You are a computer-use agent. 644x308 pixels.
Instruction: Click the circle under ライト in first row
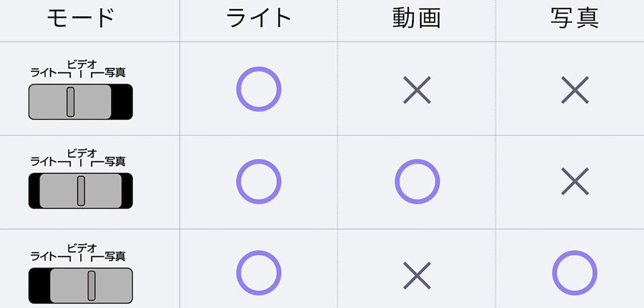(259, 89)
